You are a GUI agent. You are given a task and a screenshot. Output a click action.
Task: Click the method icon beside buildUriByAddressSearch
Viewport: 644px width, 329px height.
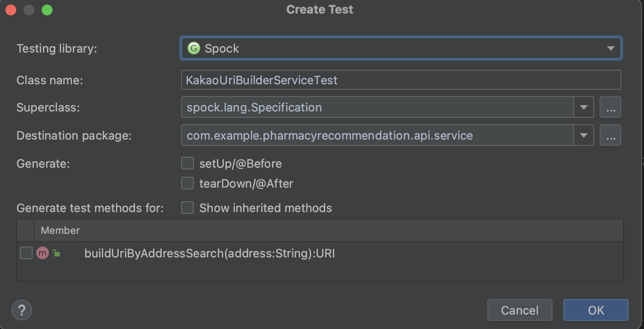tap(43, 253)
